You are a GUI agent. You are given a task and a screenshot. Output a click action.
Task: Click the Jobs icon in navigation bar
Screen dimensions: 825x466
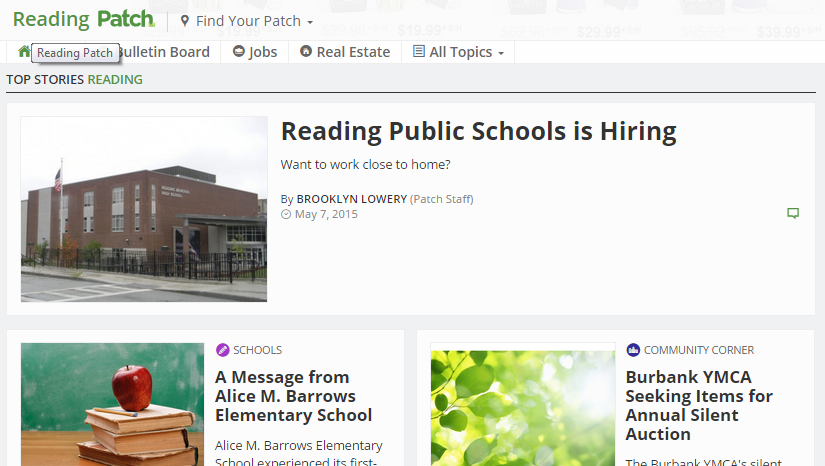239,52
